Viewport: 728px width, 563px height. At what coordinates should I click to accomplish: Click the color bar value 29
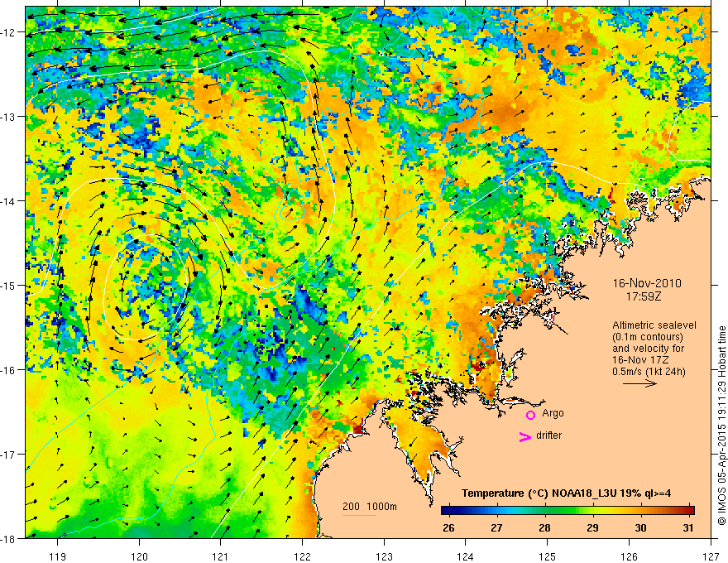tap(592, 528)
